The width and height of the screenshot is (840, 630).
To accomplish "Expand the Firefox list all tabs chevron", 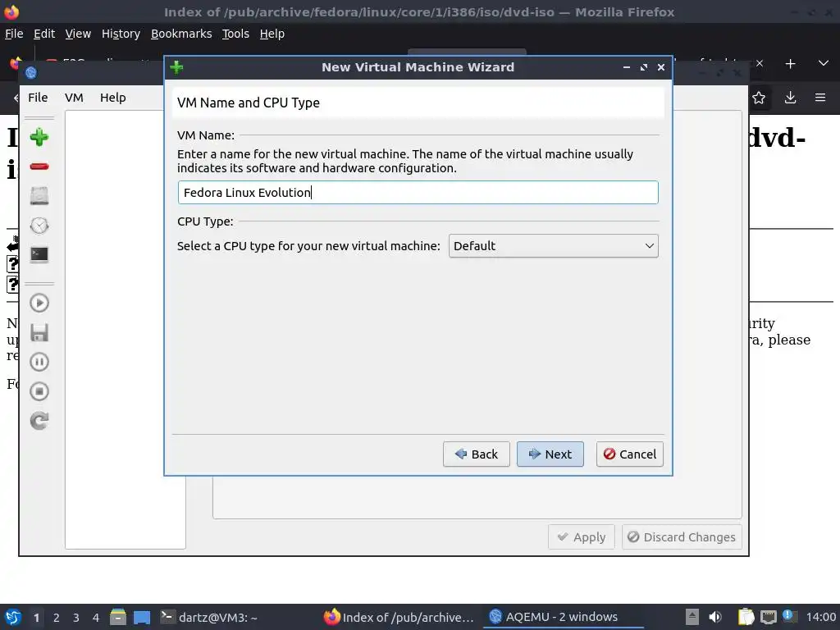I will pos(824,64).
